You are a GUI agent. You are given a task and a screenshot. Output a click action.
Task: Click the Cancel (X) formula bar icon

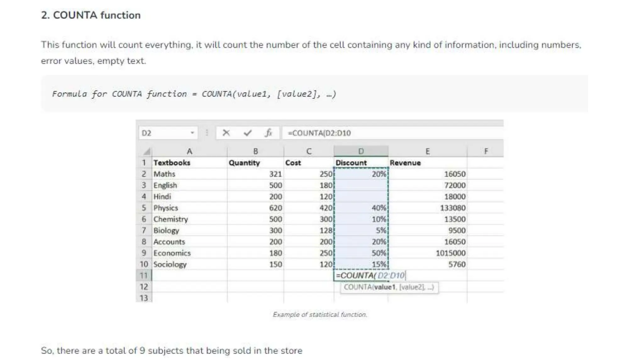[226, 133]
